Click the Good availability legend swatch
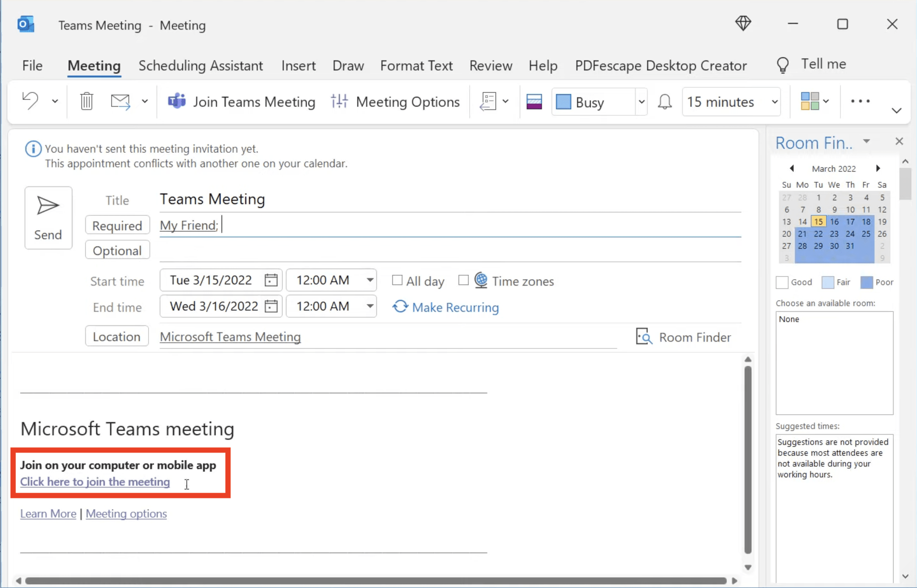 (x=782, y=282)
